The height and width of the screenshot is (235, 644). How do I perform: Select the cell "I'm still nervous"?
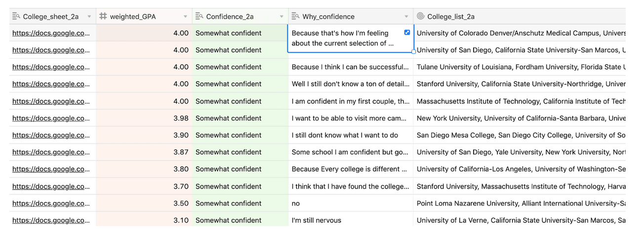point(351,220)
